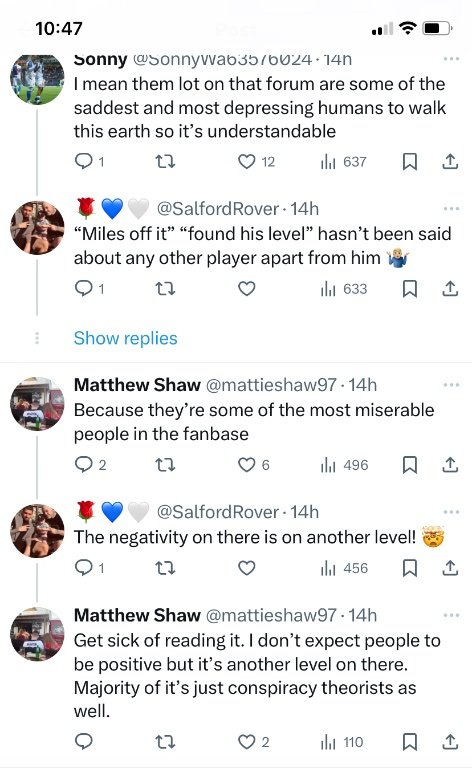Open Matthew Shaw's profile name on miserable tweet
This screenshot has width=472, height=768.
pyautogui.click(x=137, y=385)
